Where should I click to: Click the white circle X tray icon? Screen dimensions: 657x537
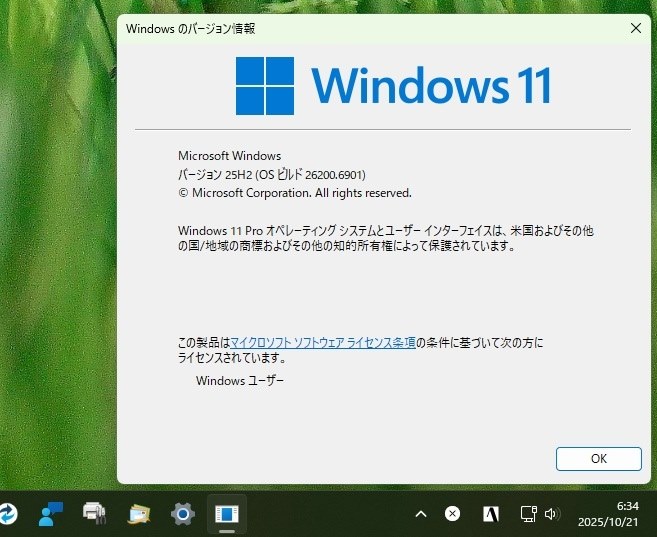point(452,514)
